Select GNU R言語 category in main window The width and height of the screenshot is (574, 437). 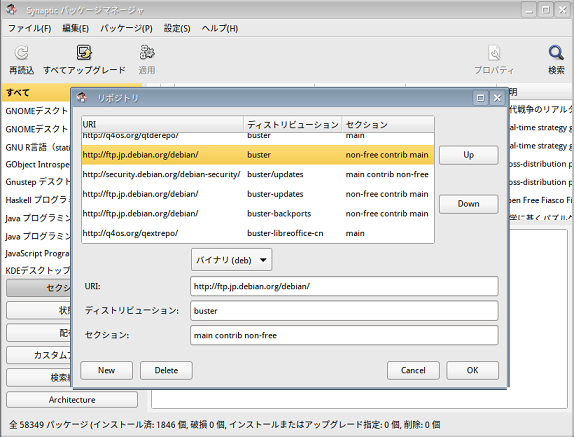(36, 147)
